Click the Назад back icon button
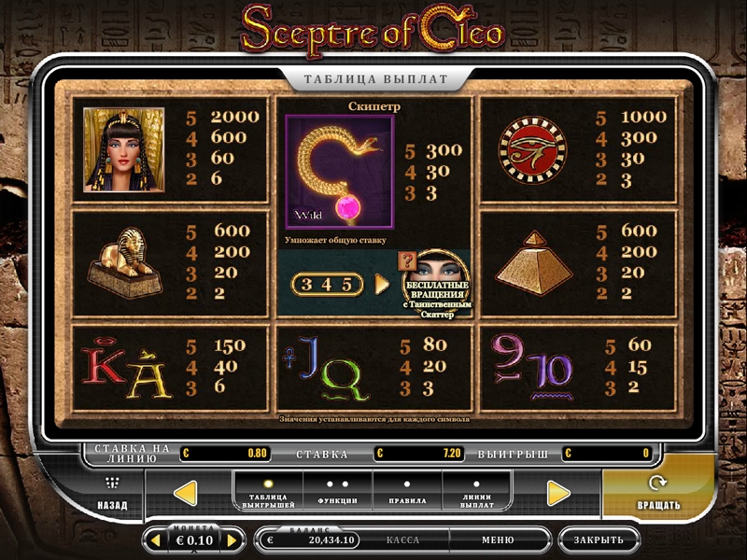This screenshot has height=560, width=747. click(112, 494)
